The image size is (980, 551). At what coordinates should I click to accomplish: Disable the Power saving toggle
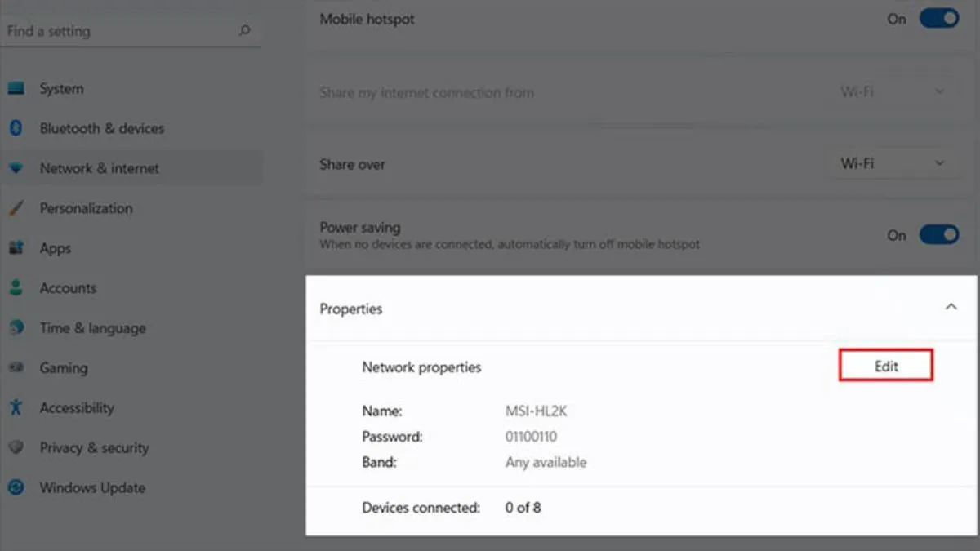point(938,235)
